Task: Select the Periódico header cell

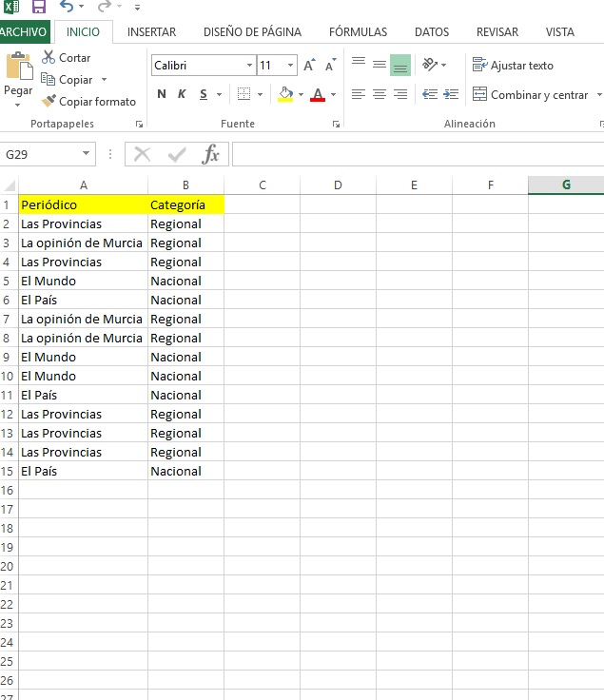Action: click(x=83, y=204)
